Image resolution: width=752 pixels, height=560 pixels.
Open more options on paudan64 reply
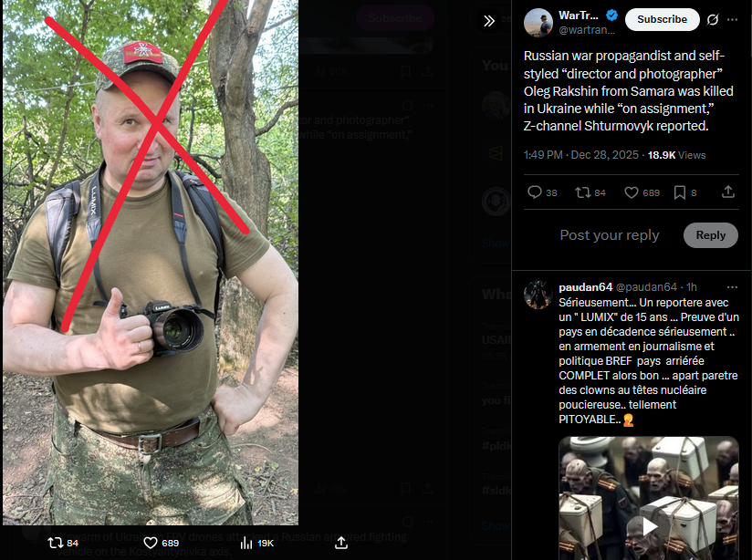click(732, 286)
